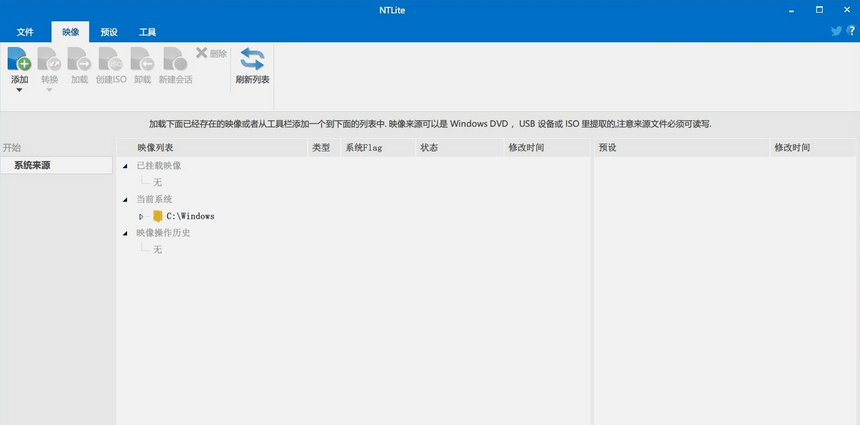Click the 卸载 (Unload) icon
The image size is (860, 425).
142,60
